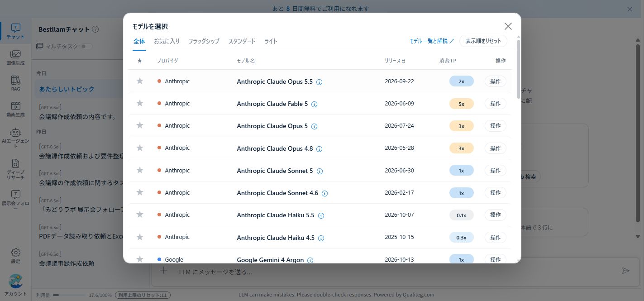The image size is (644, 301).
Task: Open the モデル一覧と解説 link
Action: click(x=432, y=41)
